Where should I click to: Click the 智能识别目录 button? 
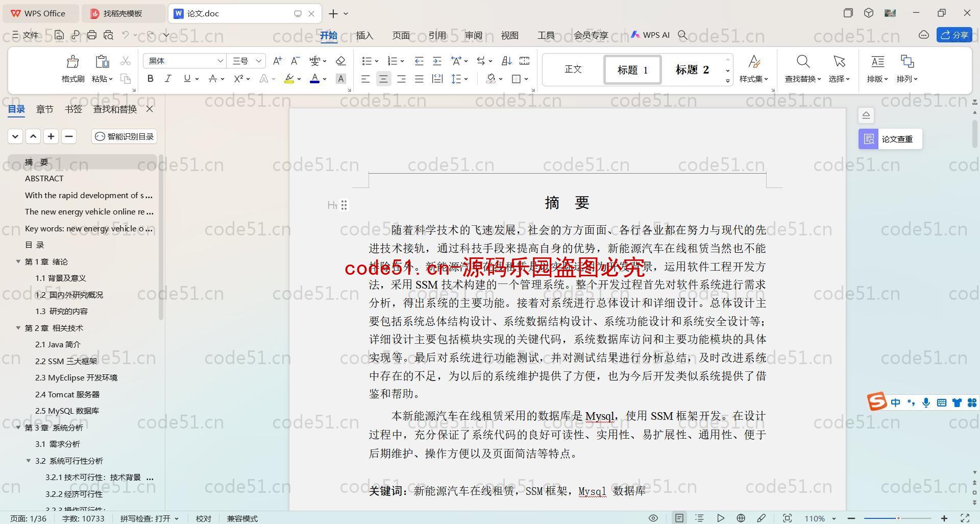124,136
